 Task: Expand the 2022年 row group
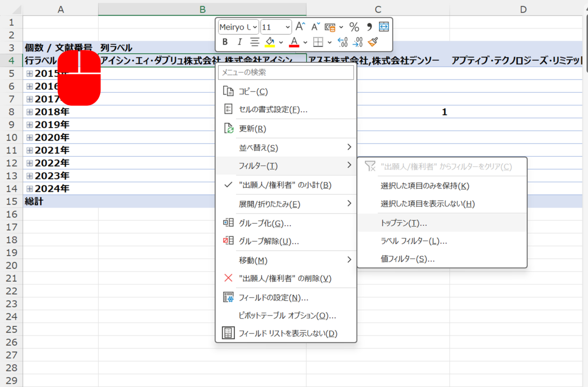tap(30, 163)
